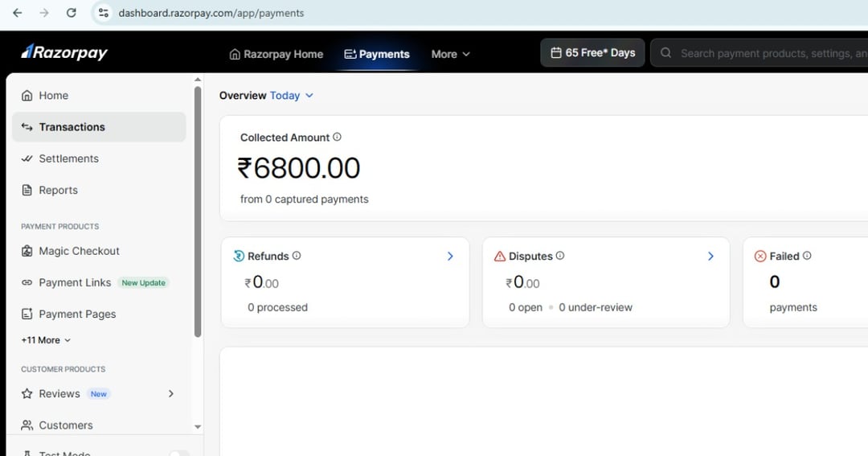This screenshot has height=456, width=868.
Task: Click the browser forward arrow
Action: click(44, 13)
